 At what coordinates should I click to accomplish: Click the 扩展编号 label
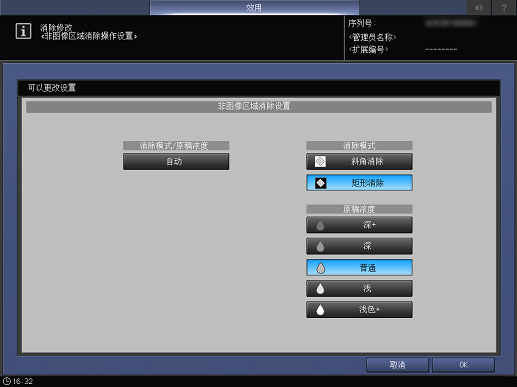[x=368, y=50]
